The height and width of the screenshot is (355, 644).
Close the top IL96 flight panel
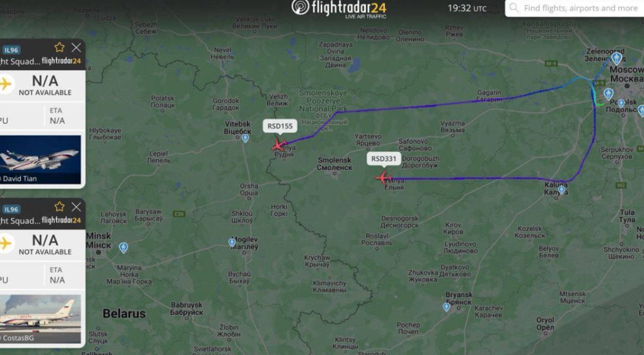76,47
